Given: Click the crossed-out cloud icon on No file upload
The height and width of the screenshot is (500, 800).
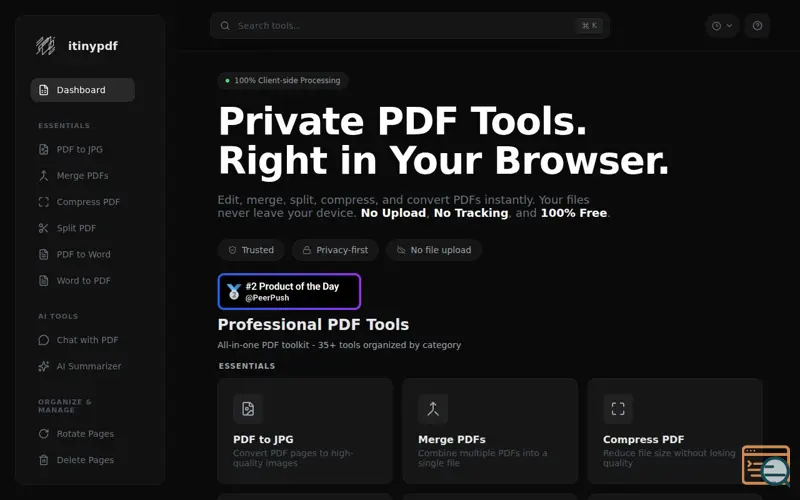Looking at the screenshot, I should (x=401, y=250).
